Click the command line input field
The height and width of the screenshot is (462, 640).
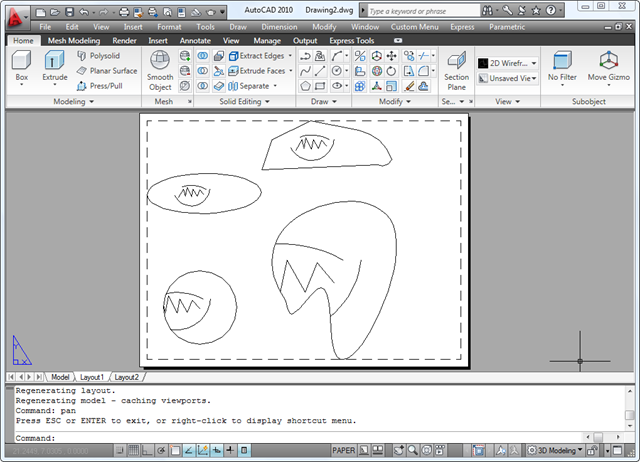coord(300,438)
